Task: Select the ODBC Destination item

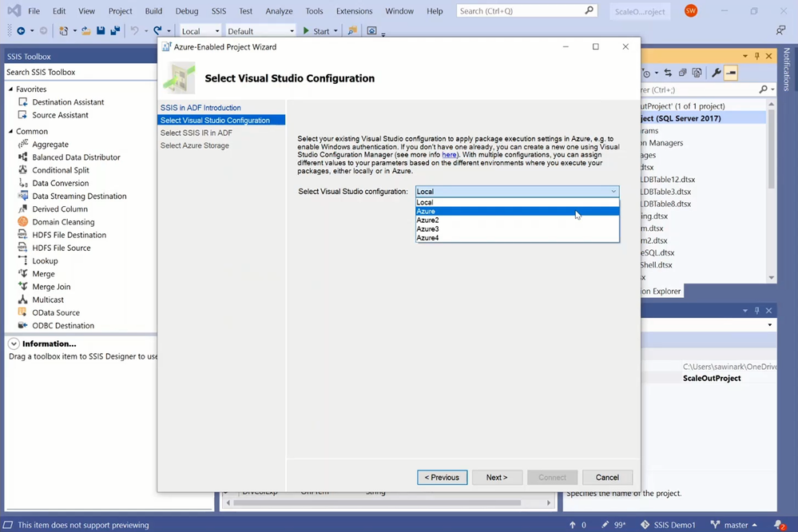Action: tap(62, 326)
